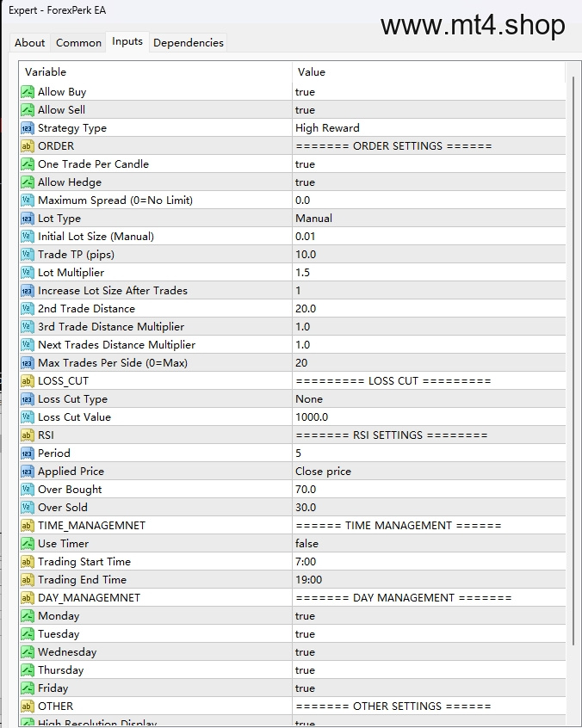This screenshot has width=582, height=728.
Task: Click the Allow Hedge boolean icon
Action: [x=28, y=182]
